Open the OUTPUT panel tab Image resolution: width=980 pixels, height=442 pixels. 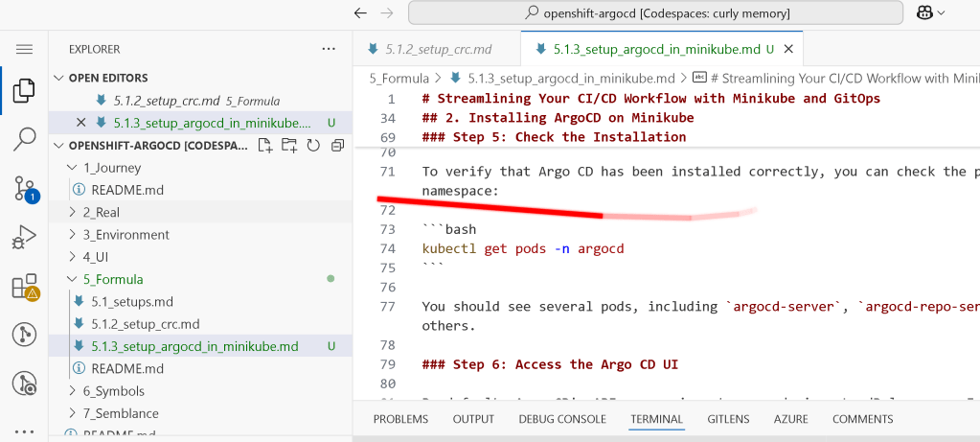[473, 419]
